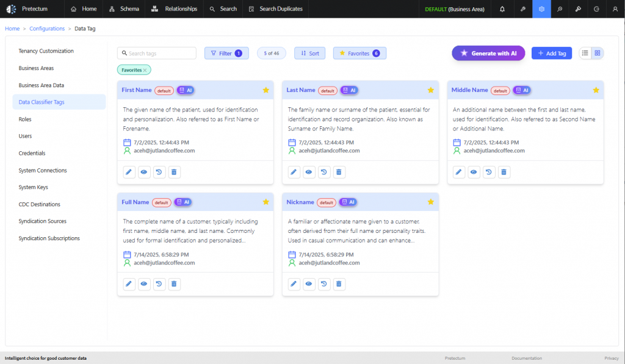Open history for Nickname tag
The width and height of the screenshot is (625, 364).
324,284
